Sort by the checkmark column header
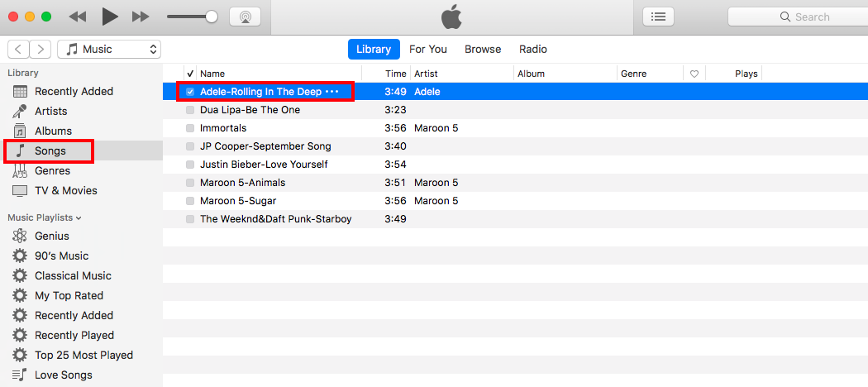 (190, 74)
